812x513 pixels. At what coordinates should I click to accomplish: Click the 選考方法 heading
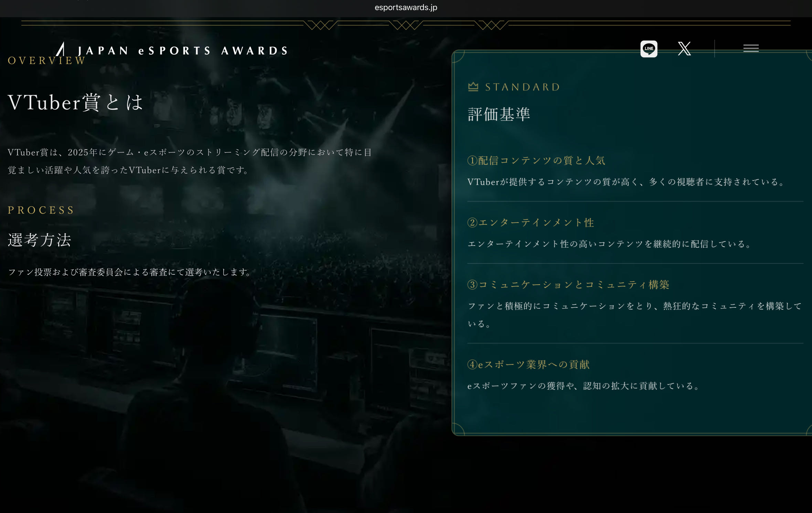click(40, 240)
